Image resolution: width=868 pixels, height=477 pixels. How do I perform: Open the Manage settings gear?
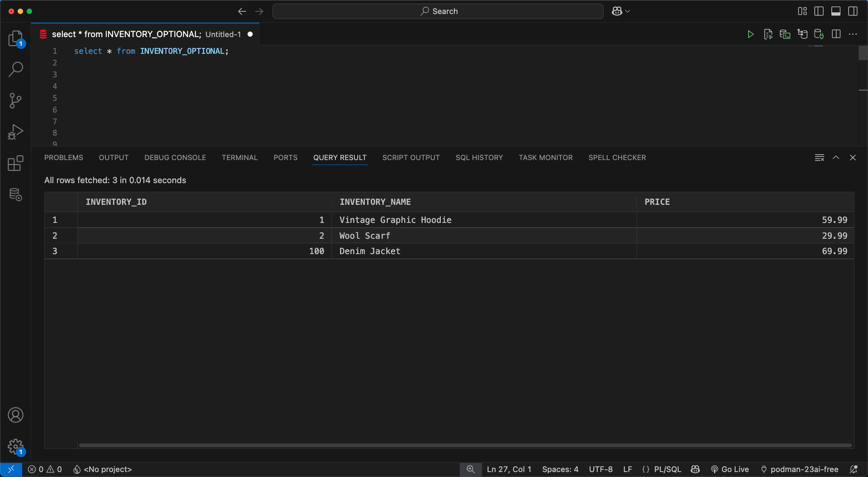(16, 447)
